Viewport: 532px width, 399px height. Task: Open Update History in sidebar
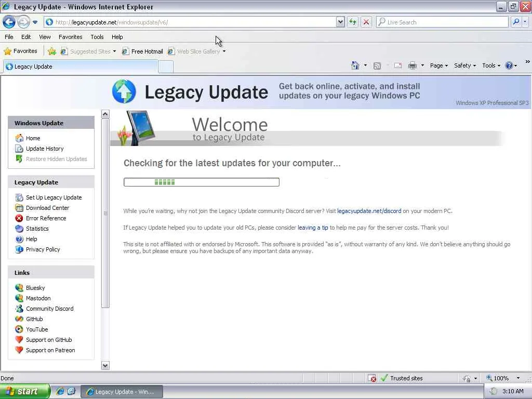pyautogui.click(x=45, y=149)
